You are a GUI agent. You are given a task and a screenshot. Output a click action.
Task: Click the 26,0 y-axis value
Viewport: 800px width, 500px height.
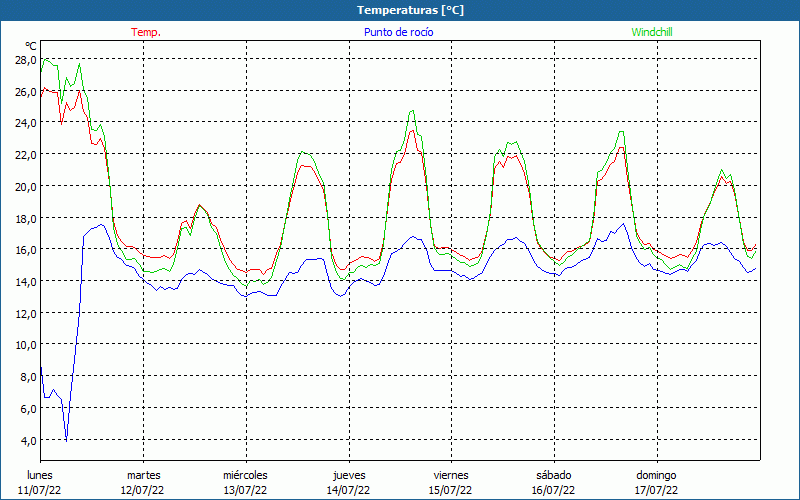click(26, 92)
